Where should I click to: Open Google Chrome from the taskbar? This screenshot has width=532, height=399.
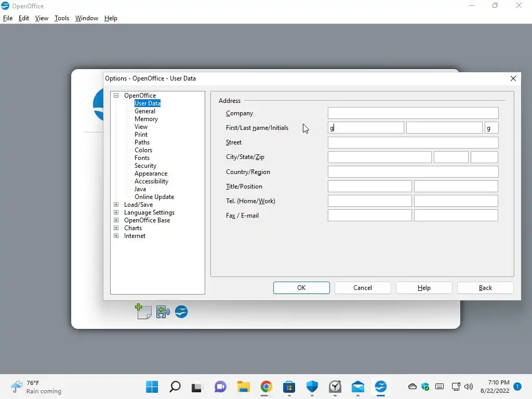pos(267,387)
